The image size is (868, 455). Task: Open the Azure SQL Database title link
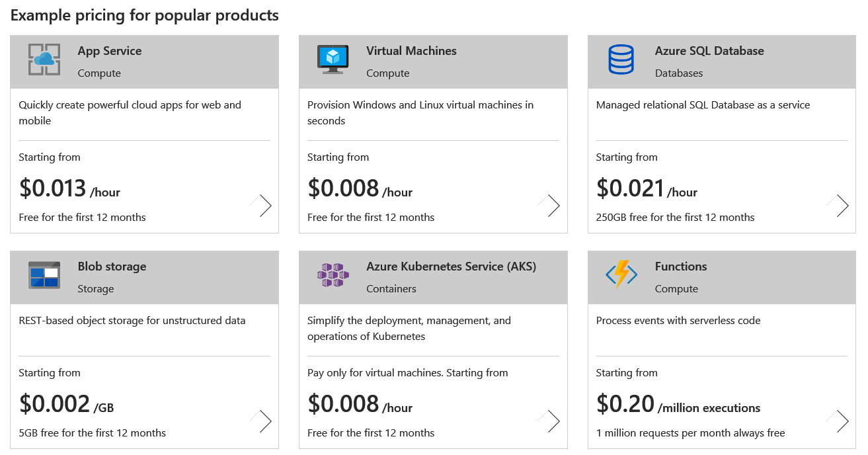(x=709, y=51)
